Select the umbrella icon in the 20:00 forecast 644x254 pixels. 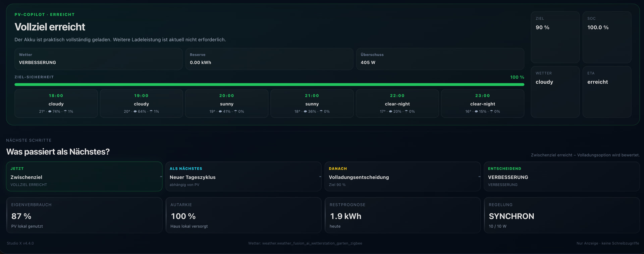click(x=236, y=112)
